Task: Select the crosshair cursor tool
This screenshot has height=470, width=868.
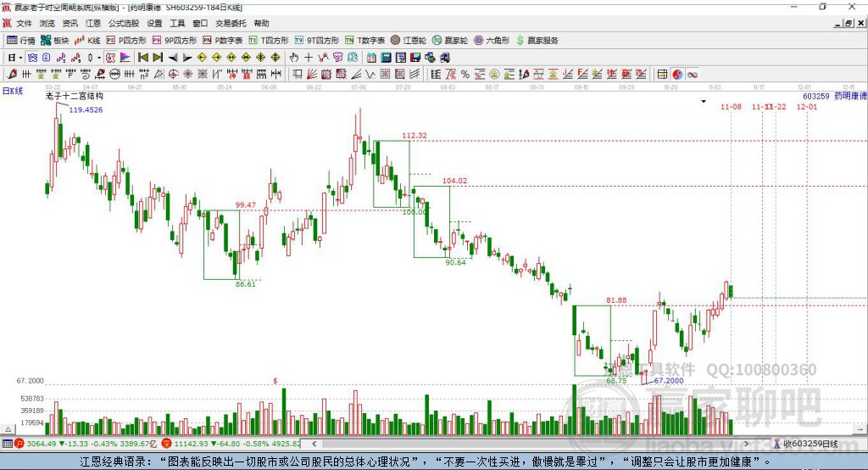Action: pos(309,57)
